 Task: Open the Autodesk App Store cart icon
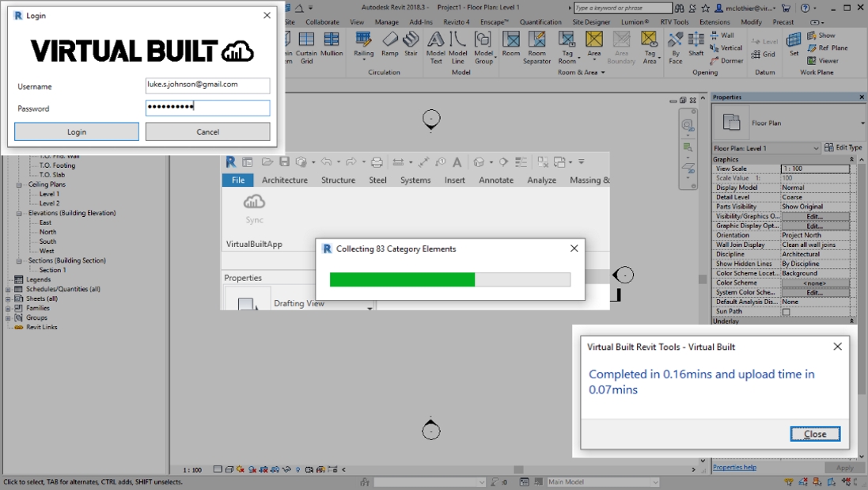tap(786, 8)
